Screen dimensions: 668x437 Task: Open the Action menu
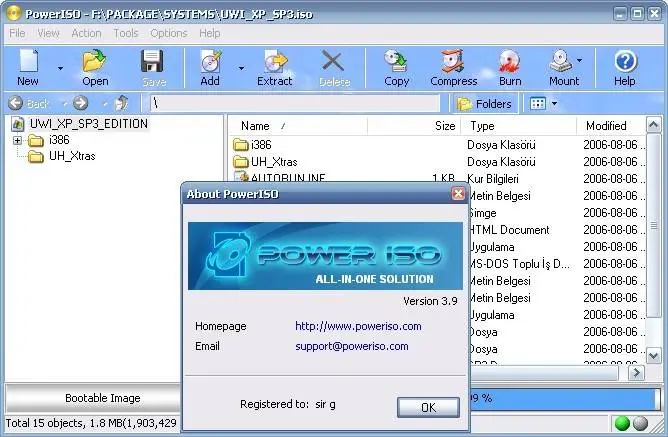tap(86, 33)
